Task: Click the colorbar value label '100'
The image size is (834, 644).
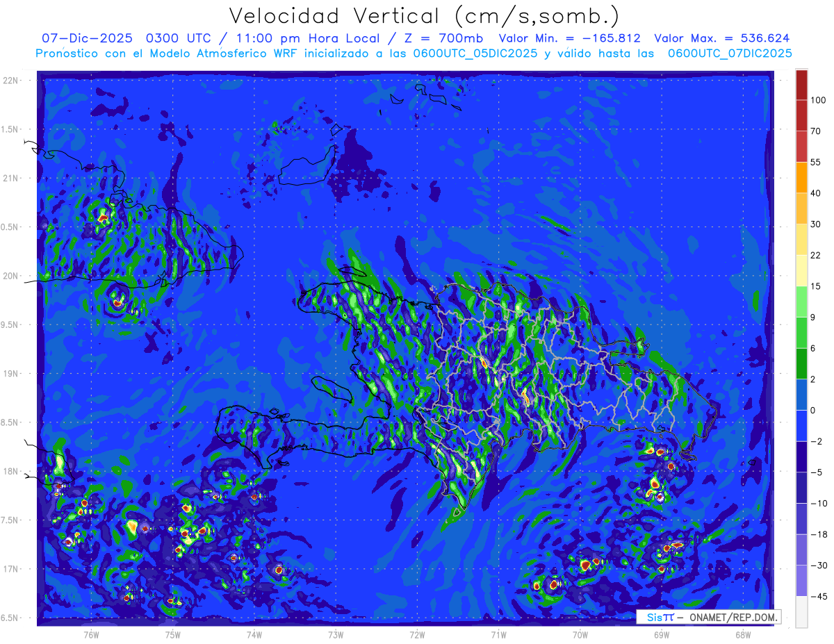Action: tap(819, 100)
